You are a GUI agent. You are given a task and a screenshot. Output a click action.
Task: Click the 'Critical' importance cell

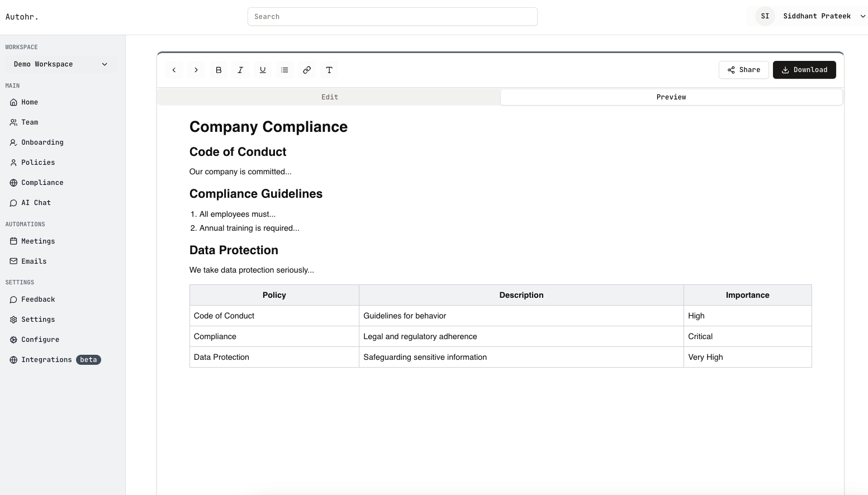tap(748, 336)
